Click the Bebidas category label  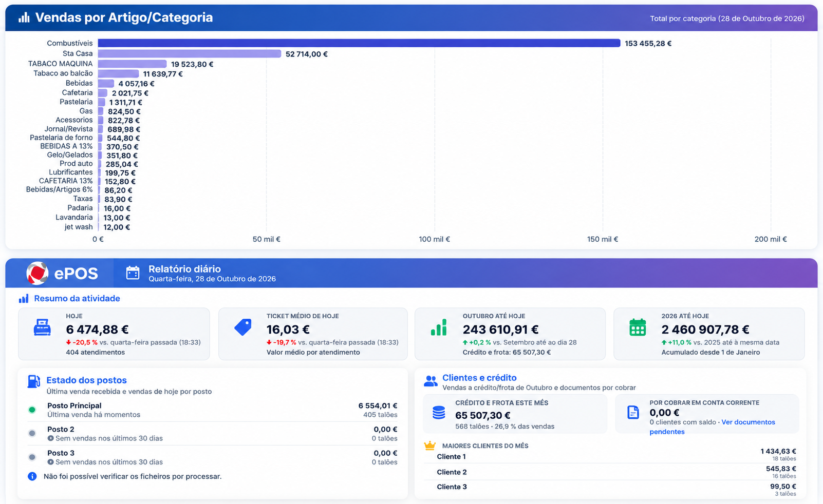79,83
